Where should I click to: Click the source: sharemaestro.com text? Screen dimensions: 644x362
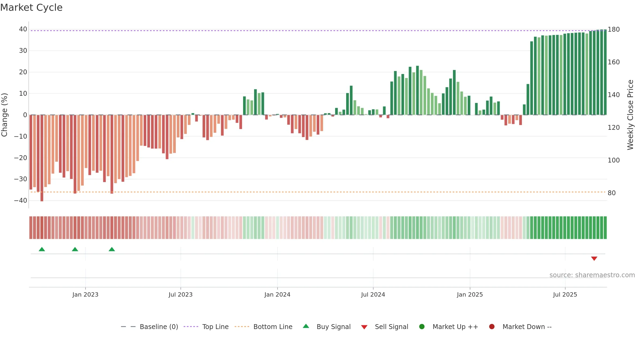(x=592, y=275)
